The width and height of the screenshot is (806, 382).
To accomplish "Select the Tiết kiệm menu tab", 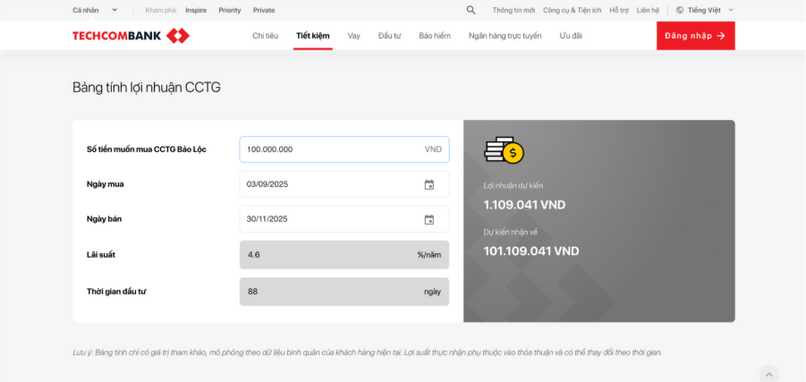I will click(x=313, y=36).
